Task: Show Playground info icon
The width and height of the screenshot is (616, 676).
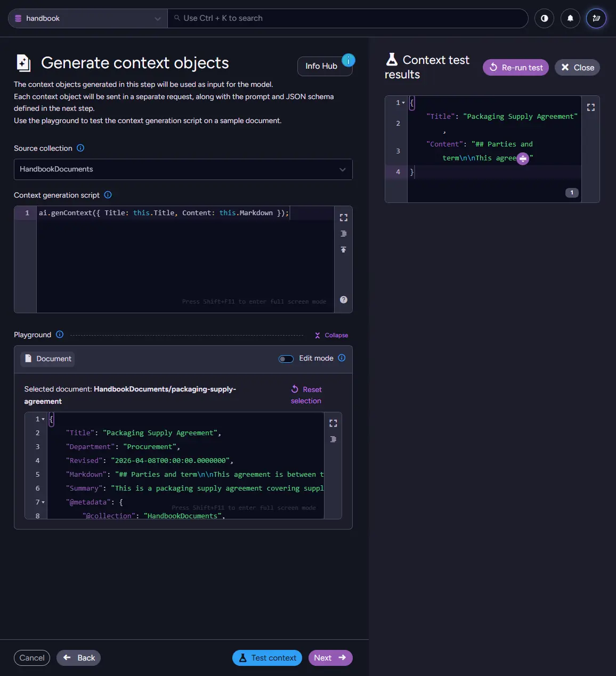Action: (x=60, y=335)
